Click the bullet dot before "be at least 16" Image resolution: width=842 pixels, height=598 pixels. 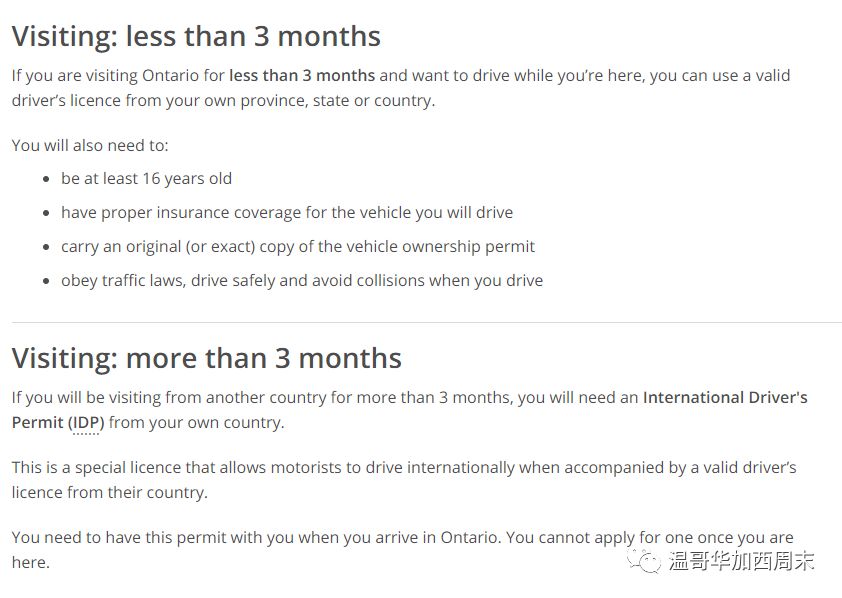pyautogui.click(x=46, y=180)
